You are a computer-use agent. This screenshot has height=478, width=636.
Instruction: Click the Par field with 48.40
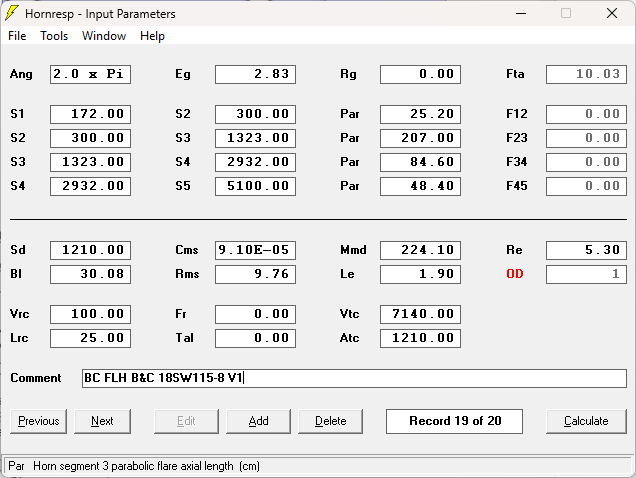[420, 186]
